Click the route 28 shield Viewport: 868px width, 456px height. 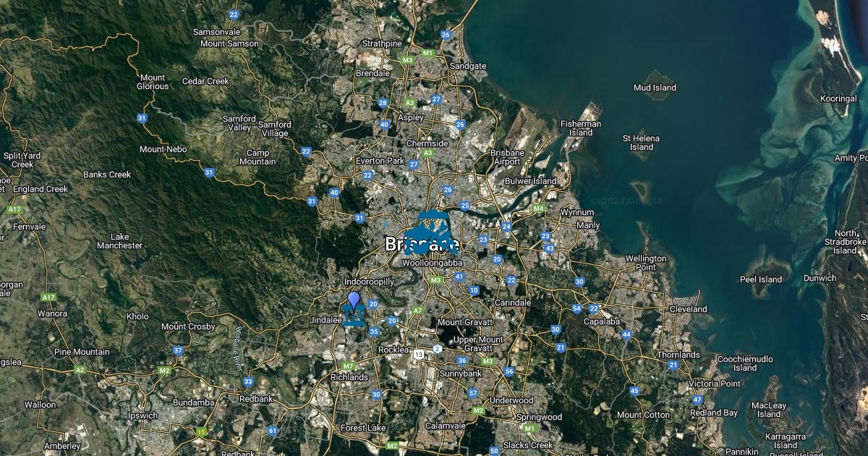(383, 103)
